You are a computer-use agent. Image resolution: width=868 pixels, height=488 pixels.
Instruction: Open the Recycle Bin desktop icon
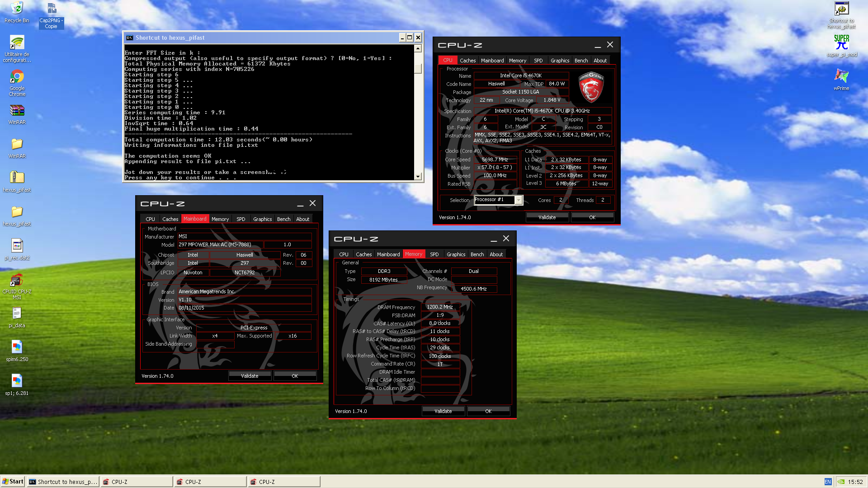17,13
